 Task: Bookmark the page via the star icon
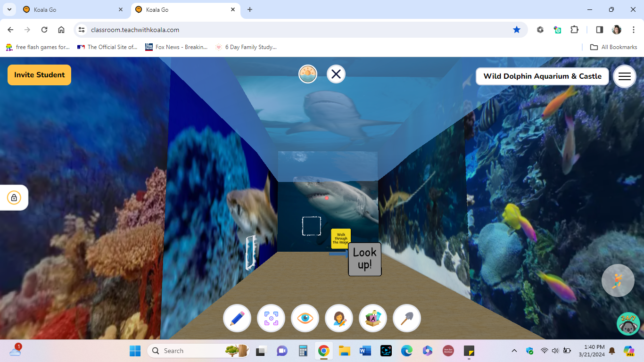point(517,29)
